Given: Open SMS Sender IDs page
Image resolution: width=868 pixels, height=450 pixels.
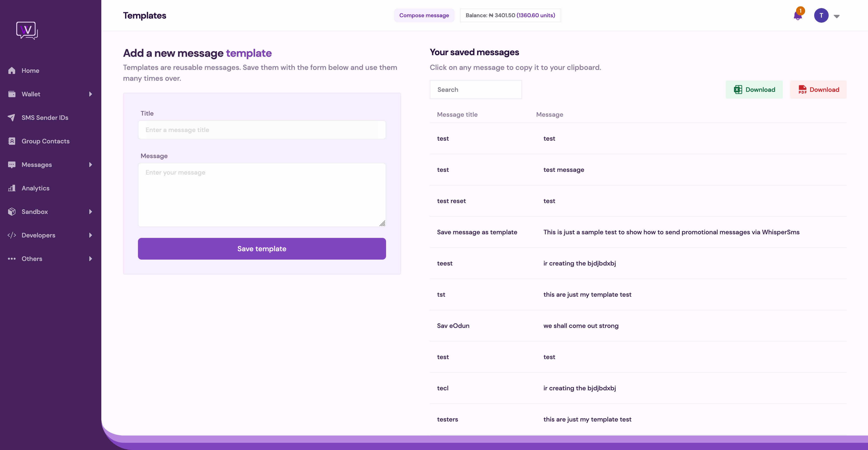Looking at the screenshot, I should click(45, 118).
